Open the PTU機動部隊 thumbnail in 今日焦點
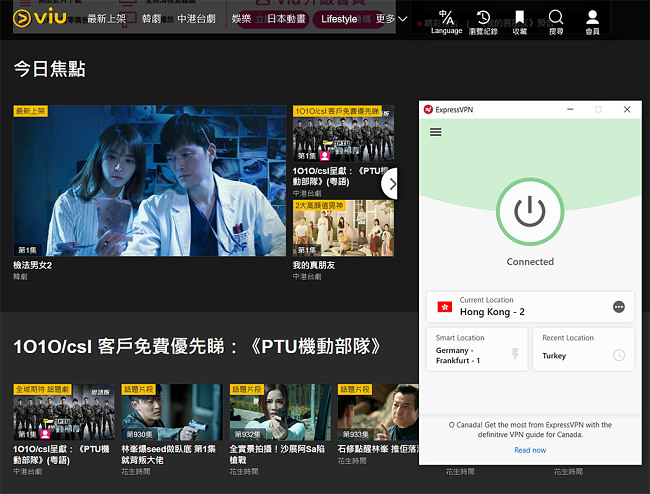This screenshot has height=494, width=650. (344, 133)
